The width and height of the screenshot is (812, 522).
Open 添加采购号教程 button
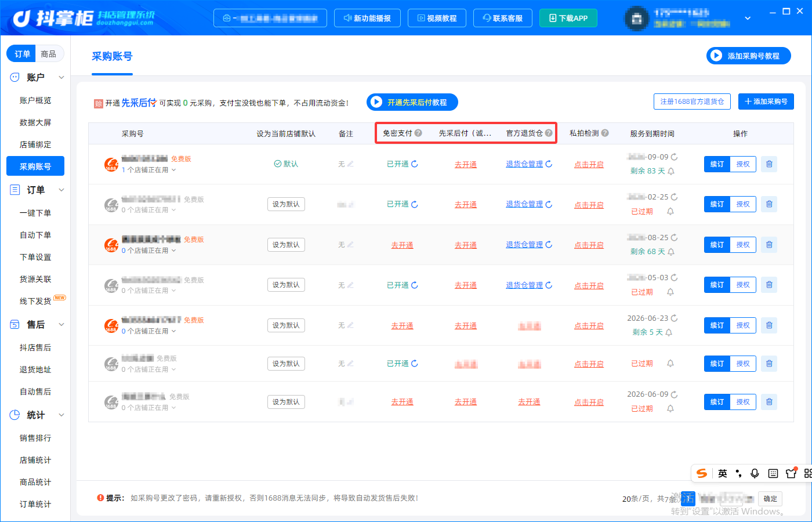pos(749,56)
